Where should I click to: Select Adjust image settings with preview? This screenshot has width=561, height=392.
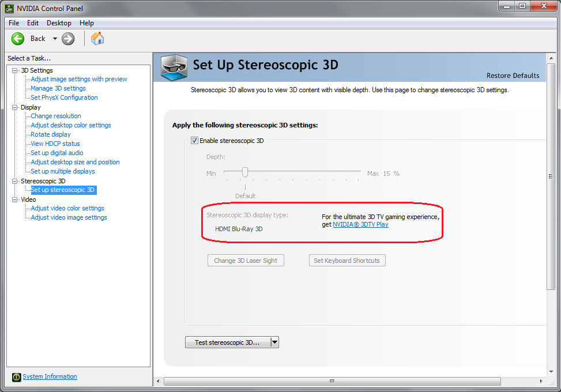[79, 79]
